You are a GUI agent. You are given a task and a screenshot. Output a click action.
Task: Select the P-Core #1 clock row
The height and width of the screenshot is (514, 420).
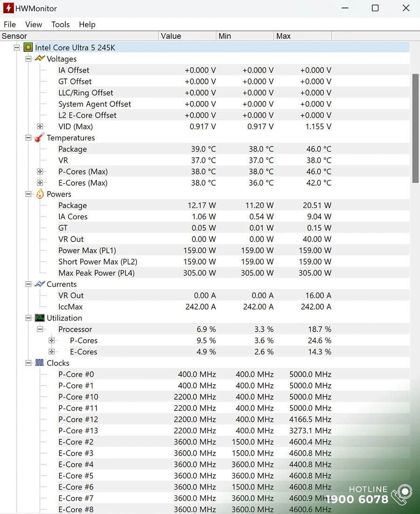233,385
